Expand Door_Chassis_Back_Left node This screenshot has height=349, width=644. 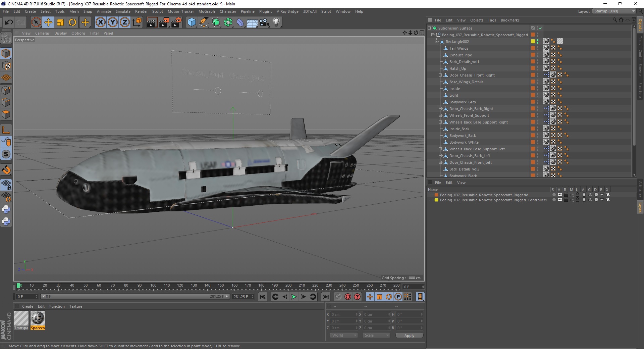coord(440,156)
